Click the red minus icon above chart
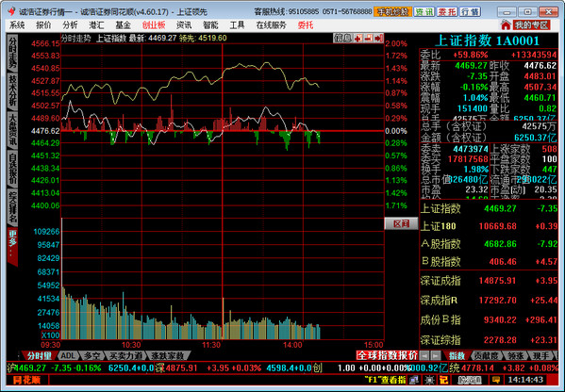565x392 pixels. tap(368, 38)
